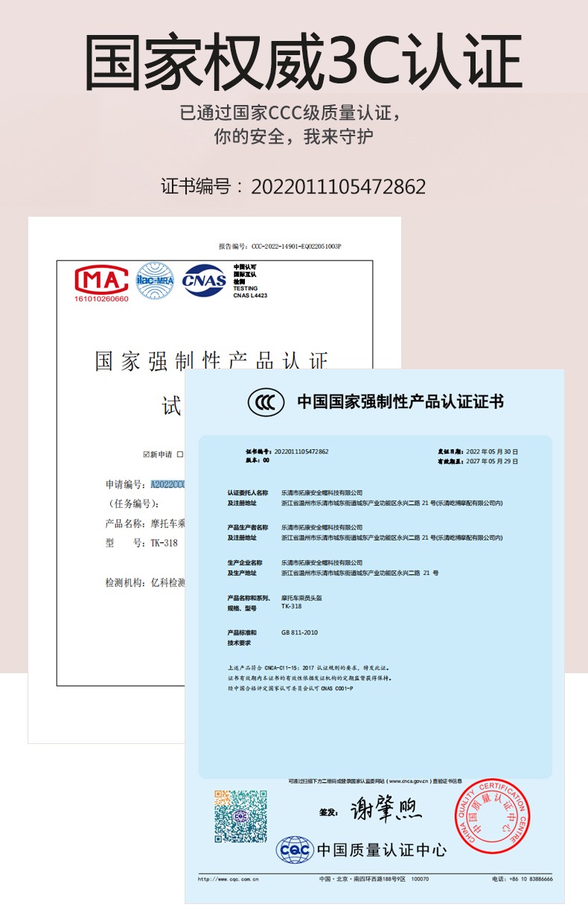Click the certificate title 中国国家强制性产品认证证书
Image resolution: width=588 pixels, height=916 pixels.
[400, 402]
